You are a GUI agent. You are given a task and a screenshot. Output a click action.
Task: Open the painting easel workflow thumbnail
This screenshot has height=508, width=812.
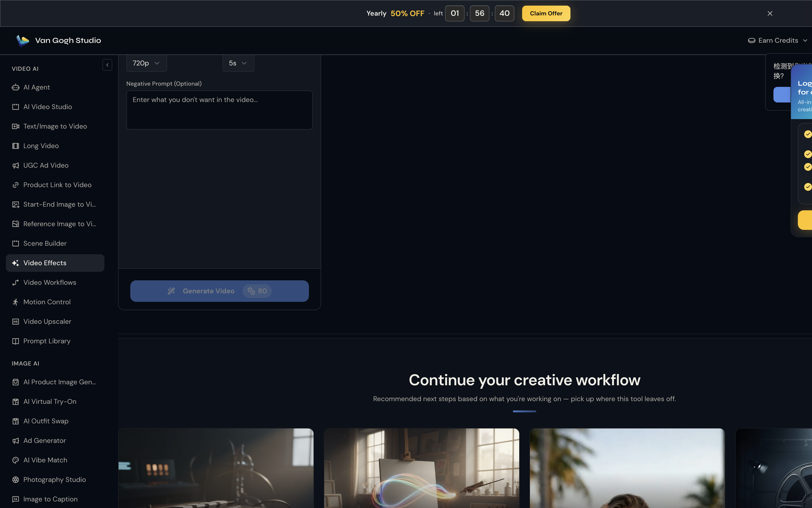coord(421,468)
